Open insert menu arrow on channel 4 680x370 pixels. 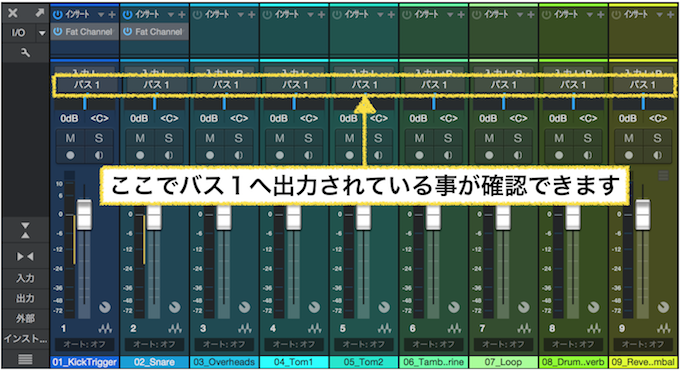[311, 15]
